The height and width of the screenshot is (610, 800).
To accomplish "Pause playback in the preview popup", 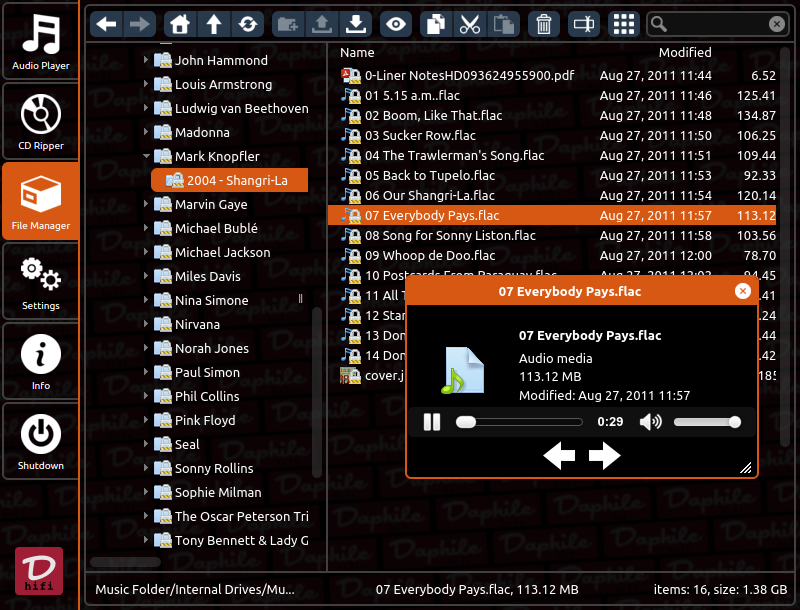I will pos(432,422).
